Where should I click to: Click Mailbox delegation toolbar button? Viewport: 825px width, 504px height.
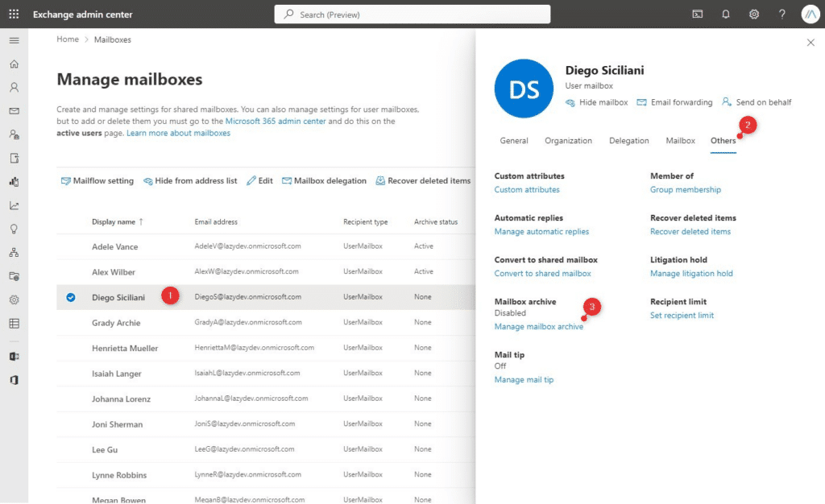[x=324, y=181]
